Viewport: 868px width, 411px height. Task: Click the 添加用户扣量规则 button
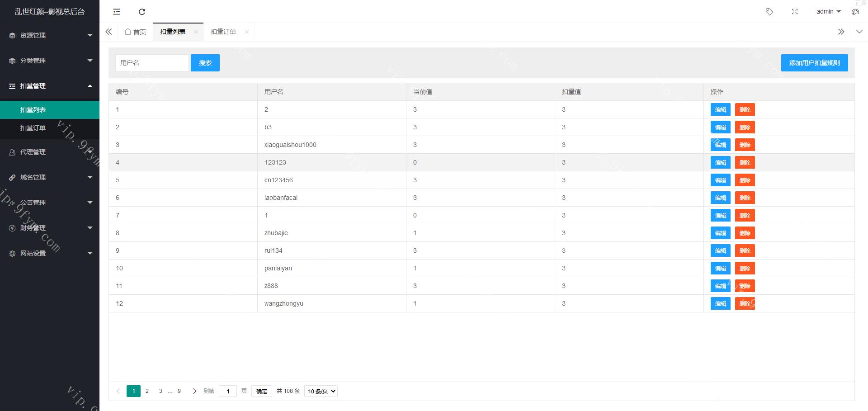pos(814,63)
